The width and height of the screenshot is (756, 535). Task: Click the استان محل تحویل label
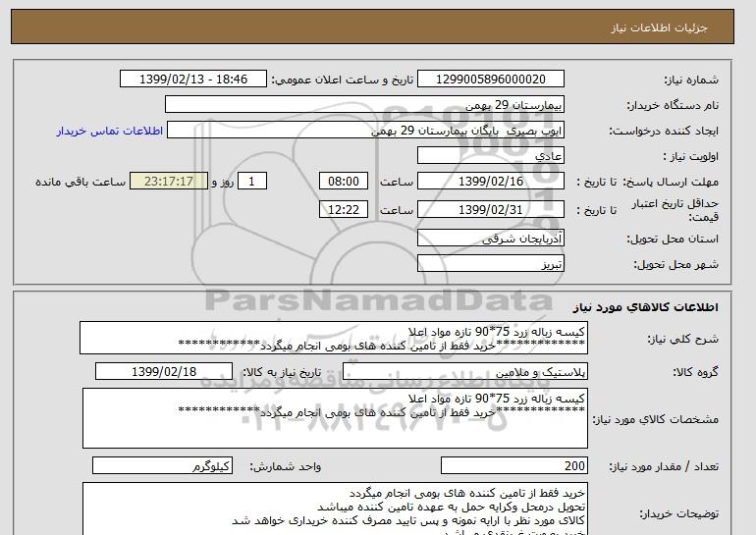(673, 239)
